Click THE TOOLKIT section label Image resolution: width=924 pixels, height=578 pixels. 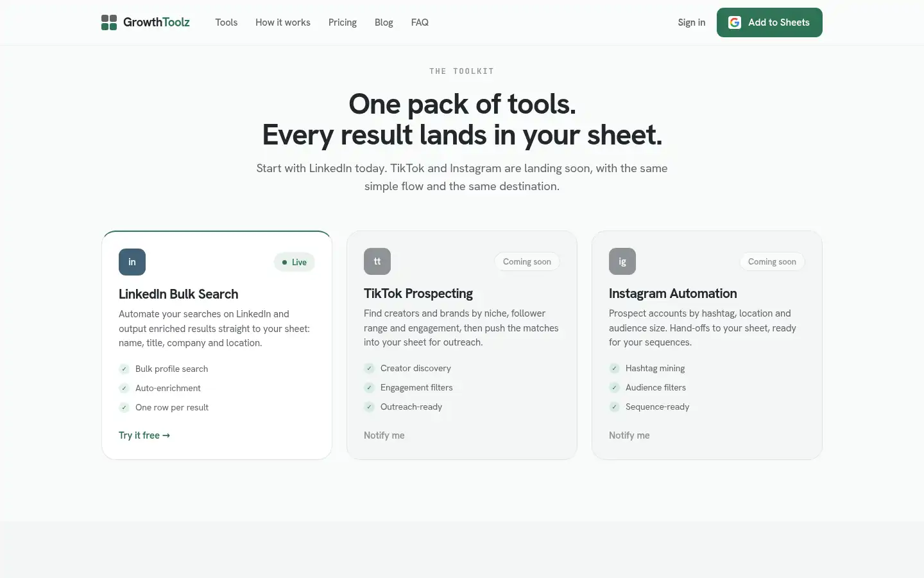tap(462, 71)
